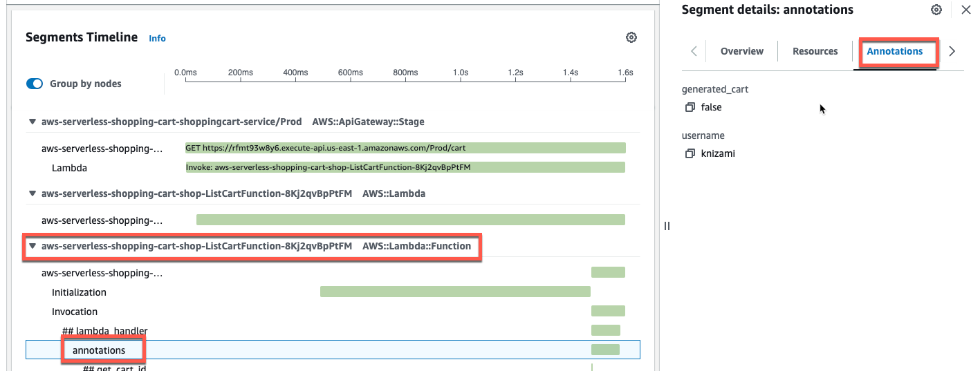The height and width of the screenshot is (371, 980).
Task: Open Segment details settings gear
Action: [936, 10]
